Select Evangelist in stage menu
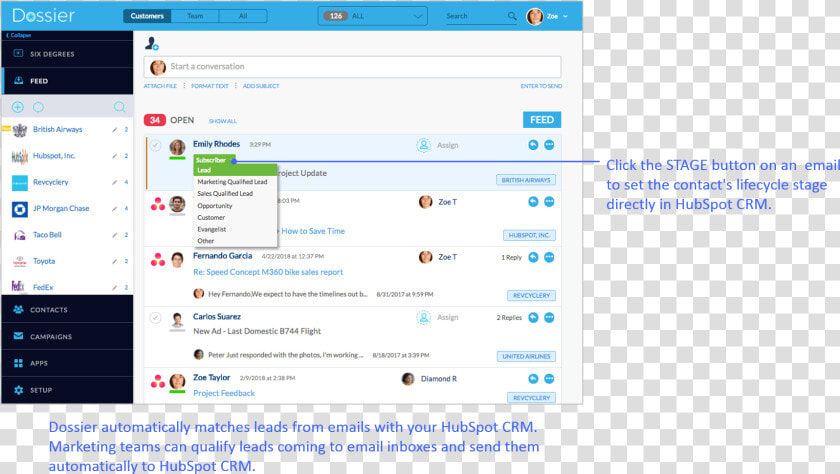 pos(212,229)
